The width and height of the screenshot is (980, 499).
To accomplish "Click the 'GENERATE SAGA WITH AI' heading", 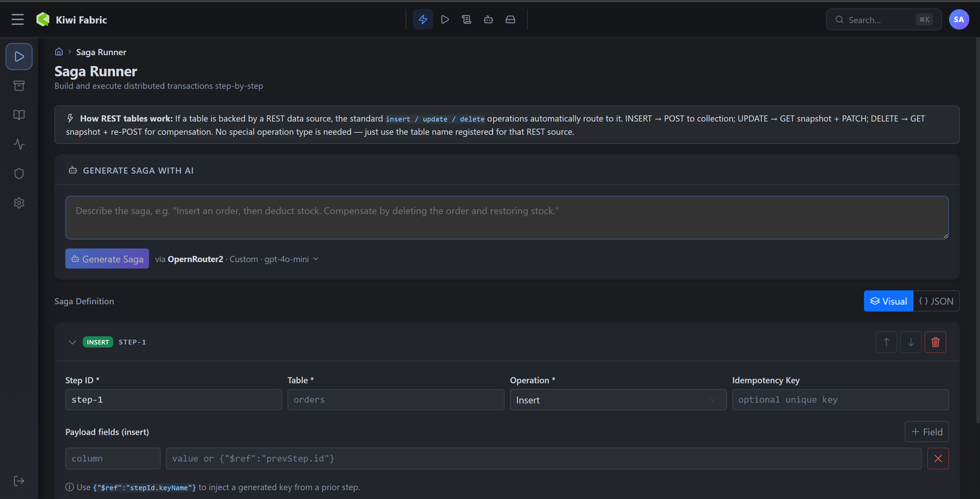I will (138, 171).
